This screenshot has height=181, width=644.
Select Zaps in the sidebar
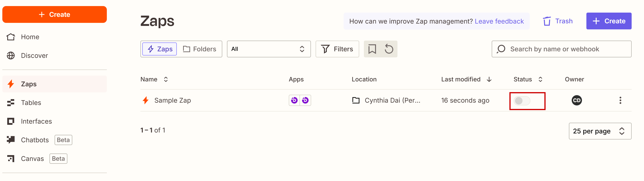click(x=55, y=84)
